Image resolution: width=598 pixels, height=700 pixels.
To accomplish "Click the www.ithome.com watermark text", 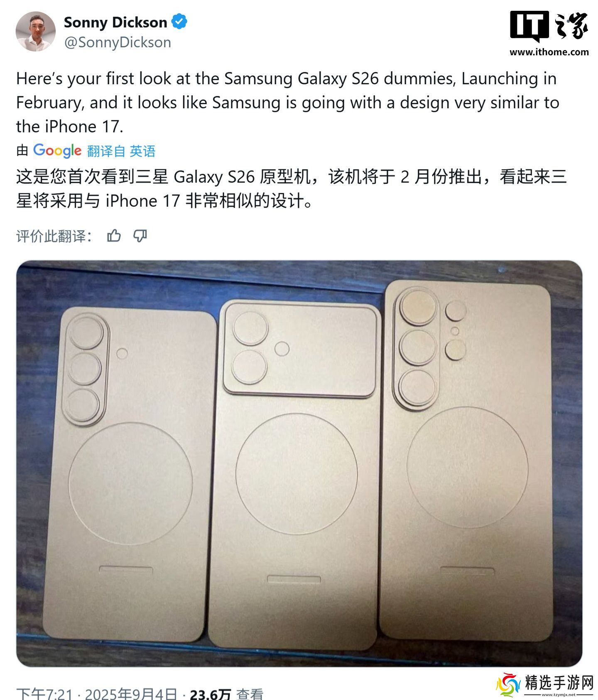I will (549, 52).
